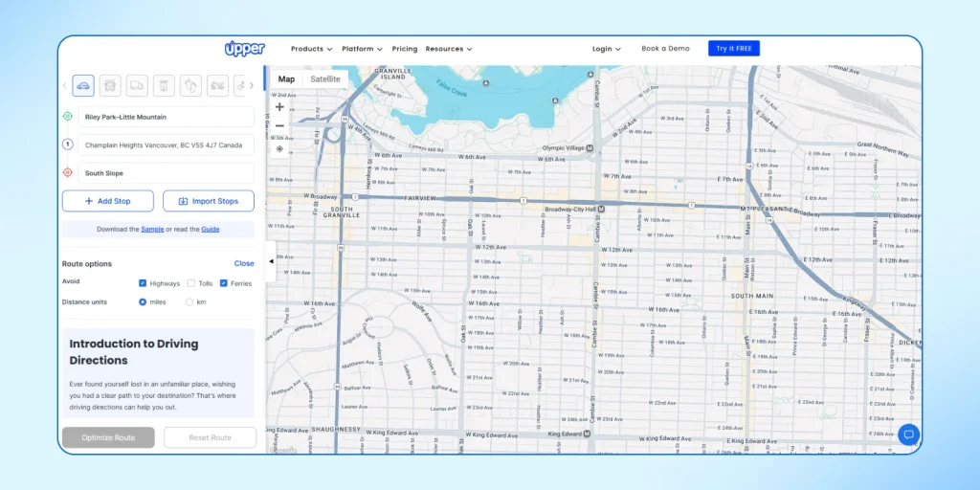
Task: Click the red destination marker icon
Action: [68, 172]
